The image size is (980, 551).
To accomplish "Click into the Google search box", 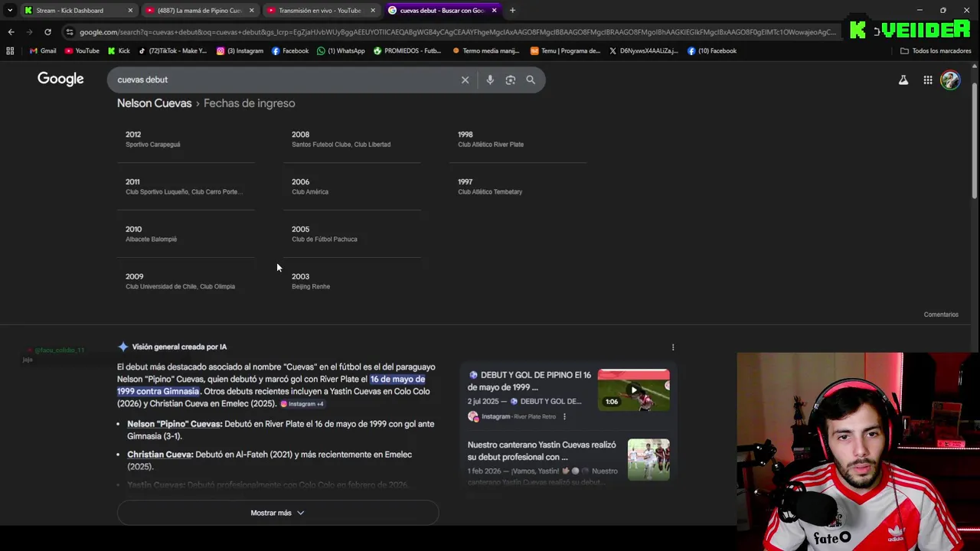I will coord(283,80).
